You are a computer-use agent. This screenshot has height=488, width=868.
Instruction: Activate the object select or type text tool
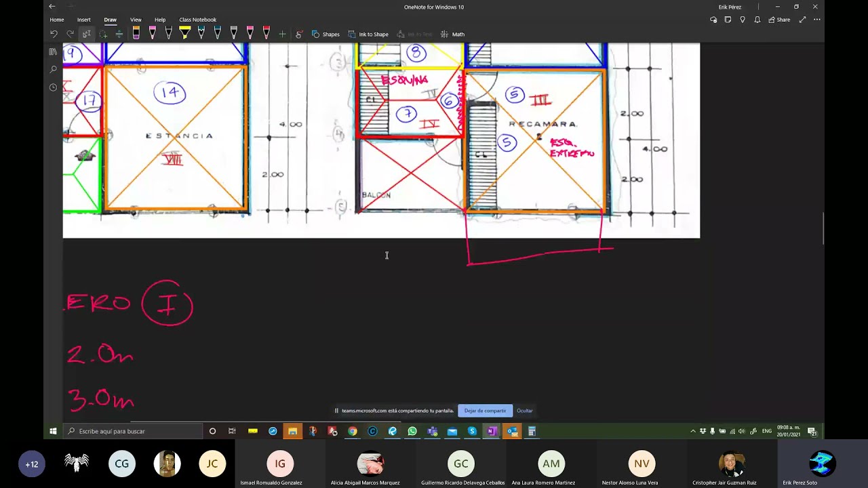(87, 34)
